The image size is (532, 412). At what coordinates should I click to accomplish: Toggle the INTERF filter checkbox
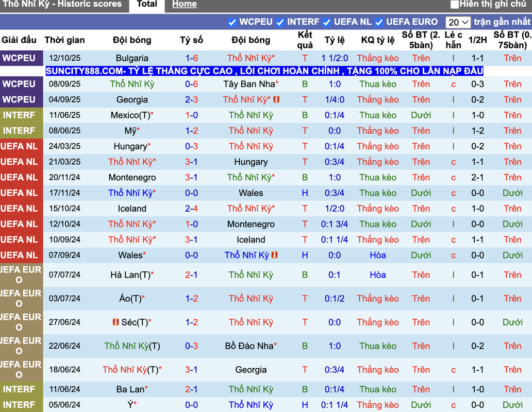coord(280,22)
